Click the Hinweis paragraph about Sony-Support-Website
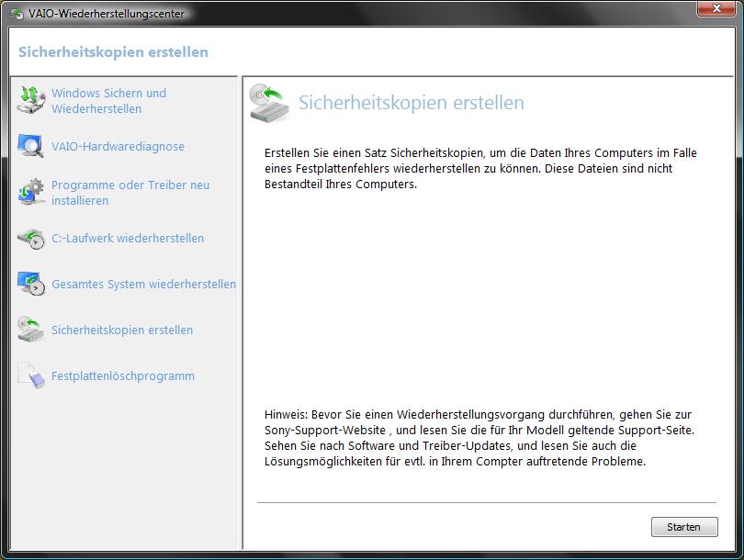This screenshot has width=744, height=560. 479,438
